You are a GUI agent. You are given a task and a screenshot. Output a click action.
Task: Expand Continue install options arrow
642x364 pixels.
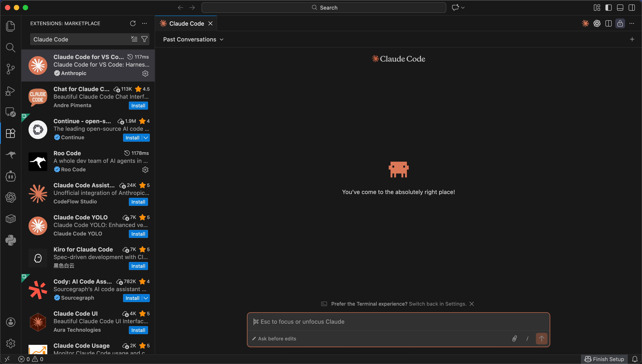click(x=146, y=138)
